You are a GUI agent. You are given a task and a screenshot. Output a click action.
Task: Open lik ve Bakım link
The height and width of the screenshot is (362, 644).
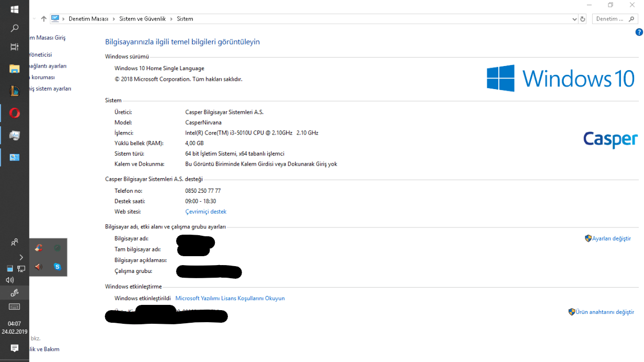click(x=45, y=349)
